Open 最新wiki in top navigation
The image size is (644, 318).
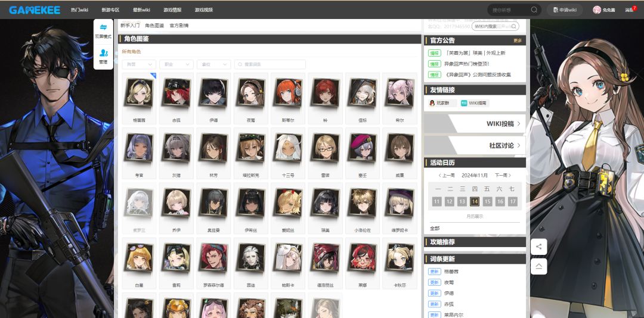click(141, 10)
